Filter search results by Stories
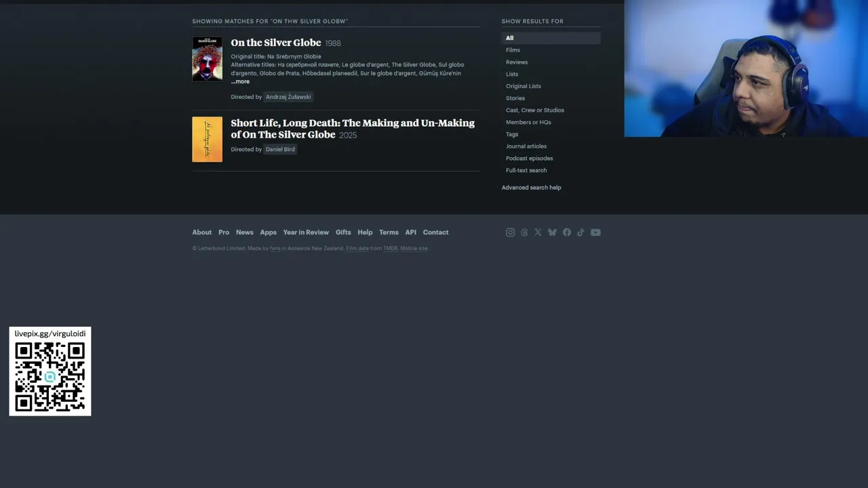This screenshot has height=488, width=868. pos(515,98)
